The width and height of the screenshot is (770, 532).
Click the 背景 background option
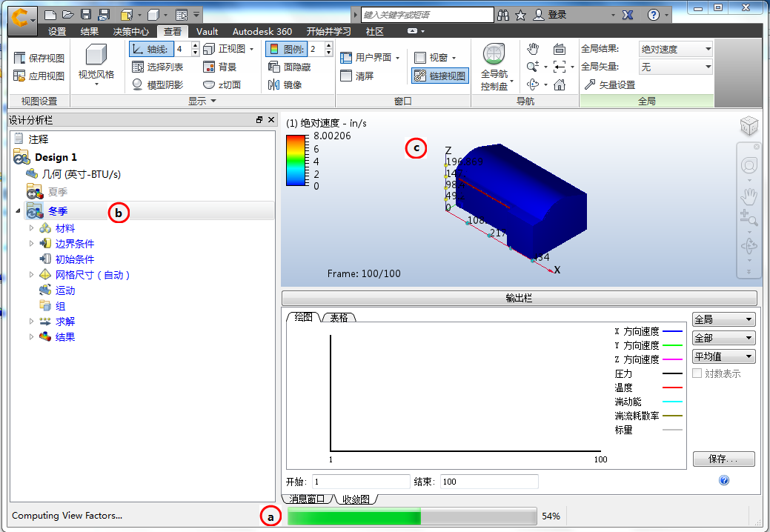[220, 67]
